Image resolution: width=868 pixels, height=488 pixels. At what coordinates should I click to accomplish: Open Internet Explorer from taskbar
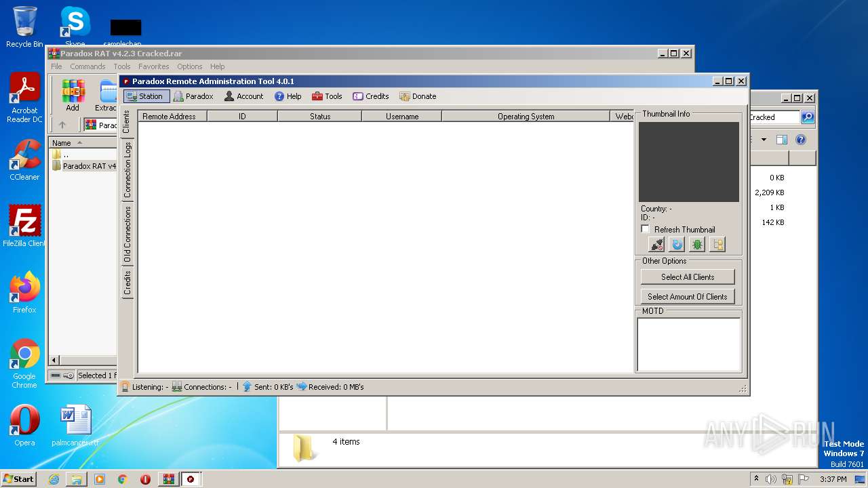[x=54, y=479]
